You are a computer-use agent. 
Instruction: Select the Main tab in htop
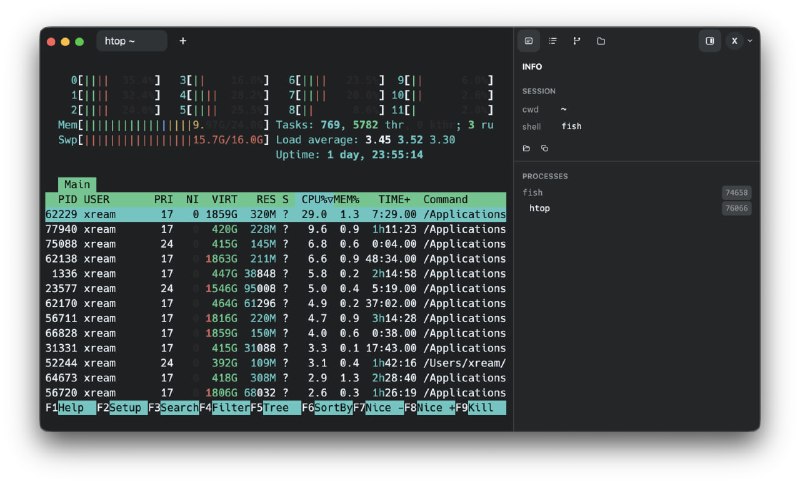[77, 184]
